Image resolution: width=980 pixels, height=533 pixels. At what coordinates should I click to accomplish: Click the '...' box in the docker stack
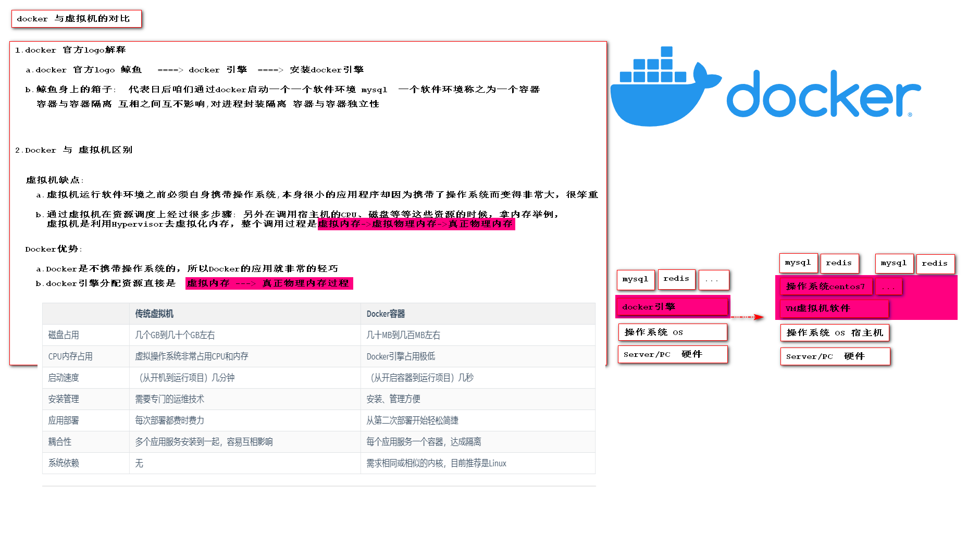714,280
